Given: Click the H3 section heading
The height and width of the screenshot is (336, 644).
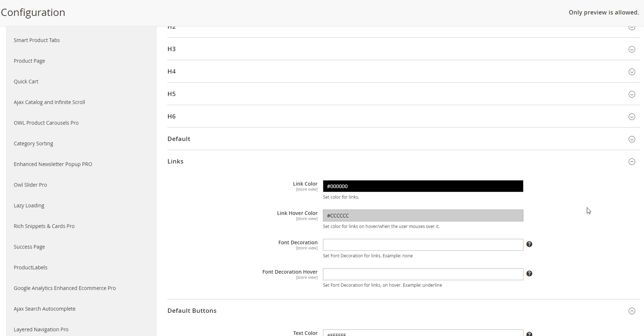Looking at the screenshot, I should [x=172, y=49].
